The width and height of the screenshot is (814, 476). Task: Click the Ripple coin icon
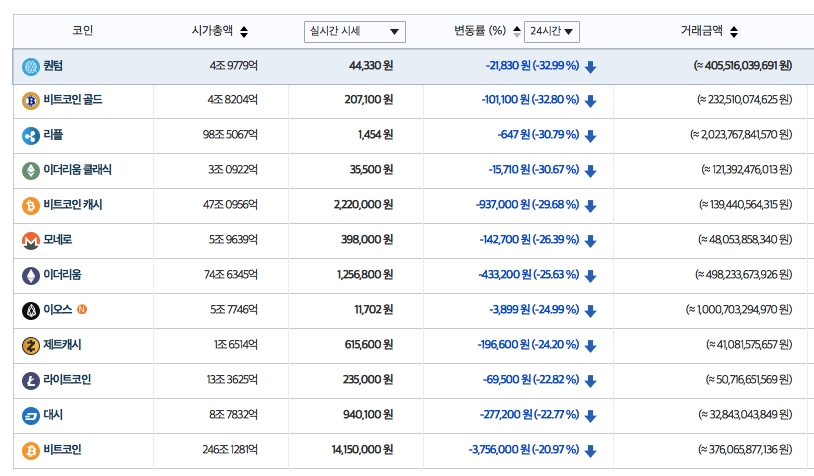click(x=31, y=135)
